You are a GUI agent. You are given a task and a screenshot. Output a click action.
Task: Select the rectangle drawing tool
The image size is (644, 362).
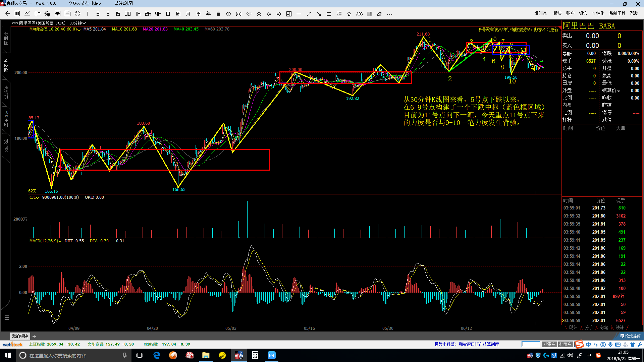[x=329, y=14]
